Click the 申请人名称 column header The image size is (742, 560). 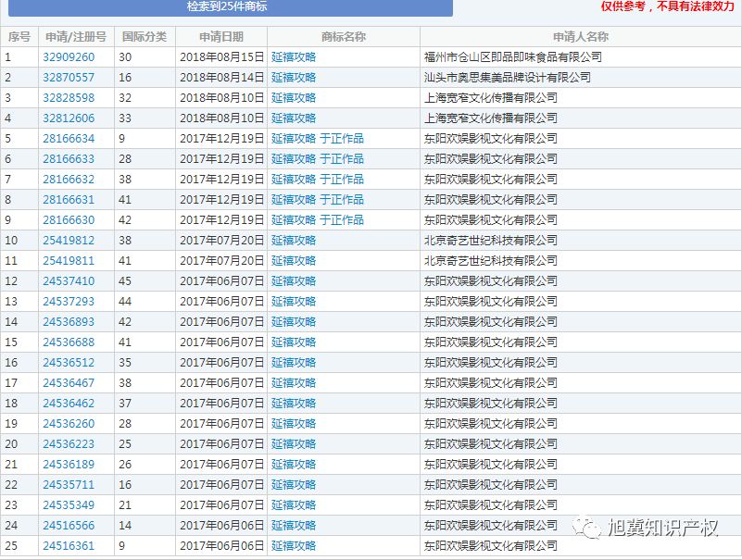[581, 37]
